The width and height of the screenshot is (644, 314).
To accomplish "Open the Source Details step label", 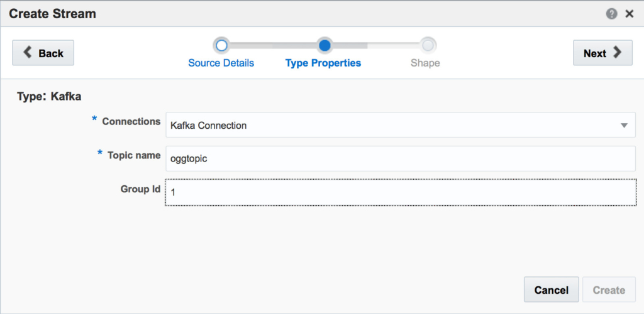I will (221, 63).
